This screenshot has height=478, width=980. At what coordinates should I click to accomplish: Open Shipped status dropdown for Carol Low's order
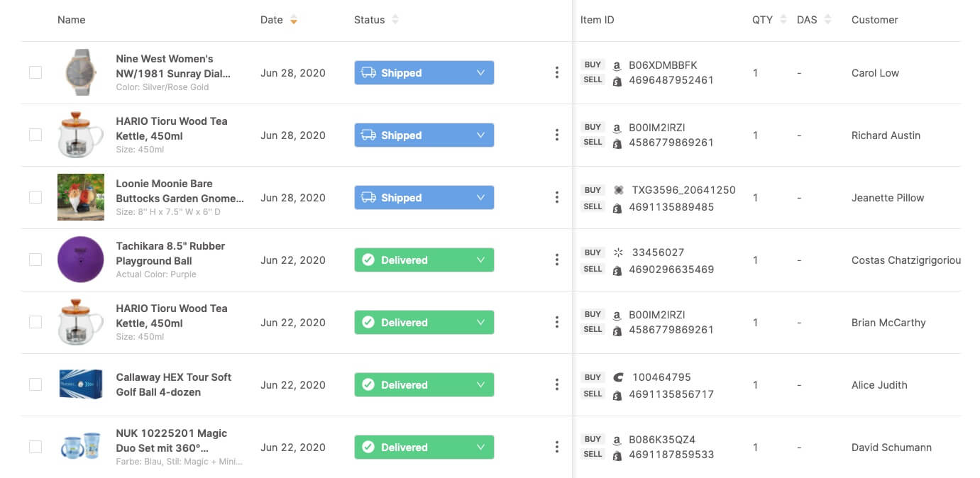point(424,72)
